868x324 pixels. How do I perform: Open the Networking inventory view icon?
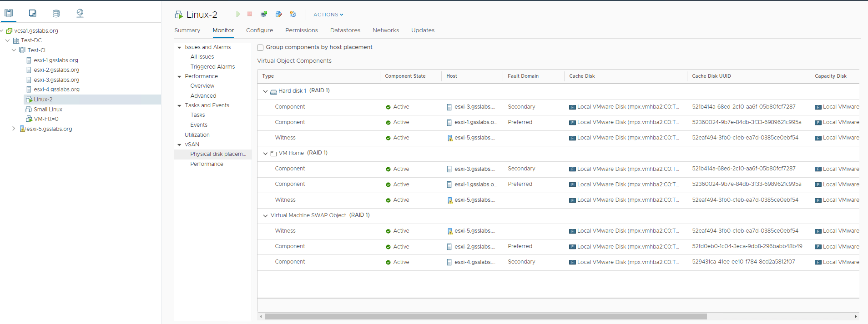[80, 13]
